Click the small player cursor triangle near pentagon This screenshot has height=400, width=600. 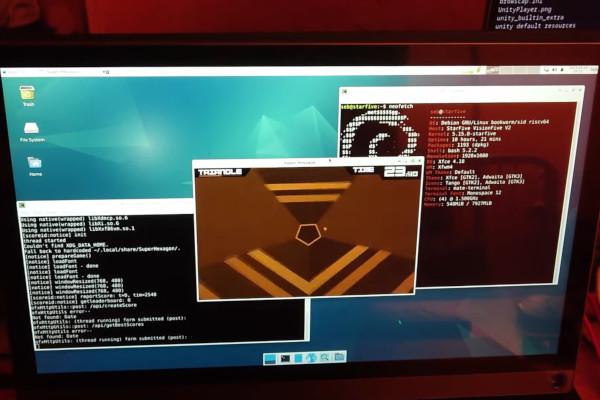point(324,229)
